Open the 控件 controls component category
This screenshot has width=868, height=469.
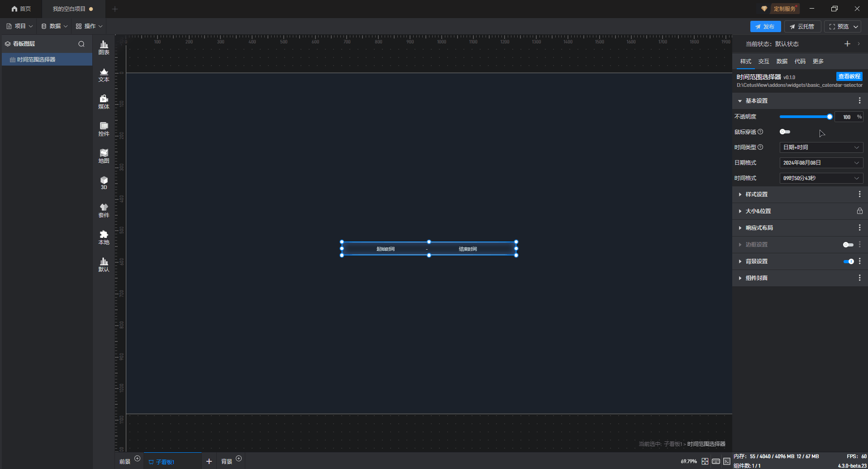104,129
